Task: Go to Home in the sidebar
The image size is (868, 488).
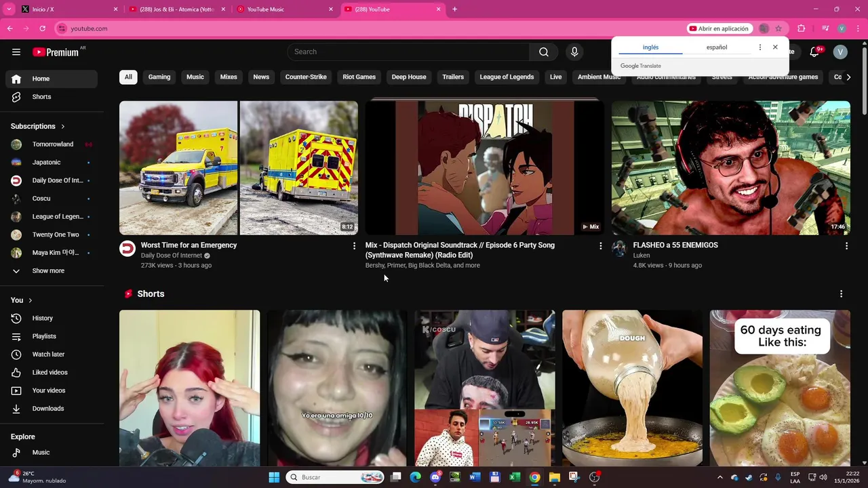Action: point(52,79)
